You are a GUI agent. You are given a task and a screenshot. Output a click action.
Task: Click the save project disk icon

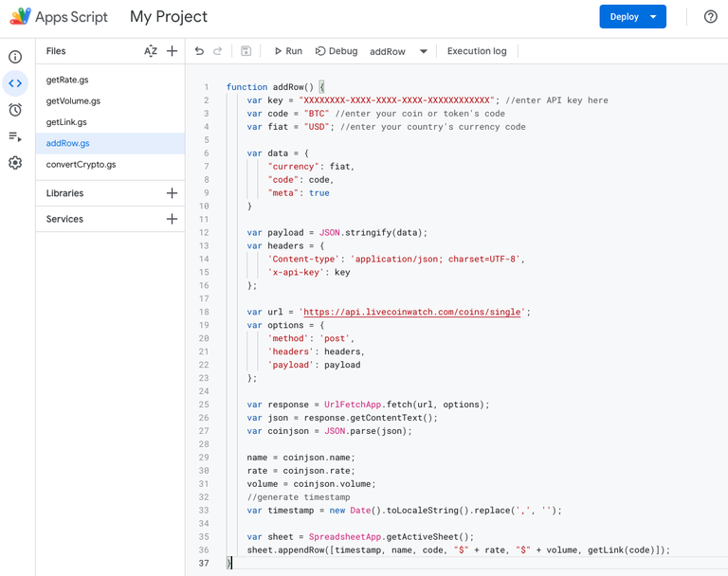point(246,51)
